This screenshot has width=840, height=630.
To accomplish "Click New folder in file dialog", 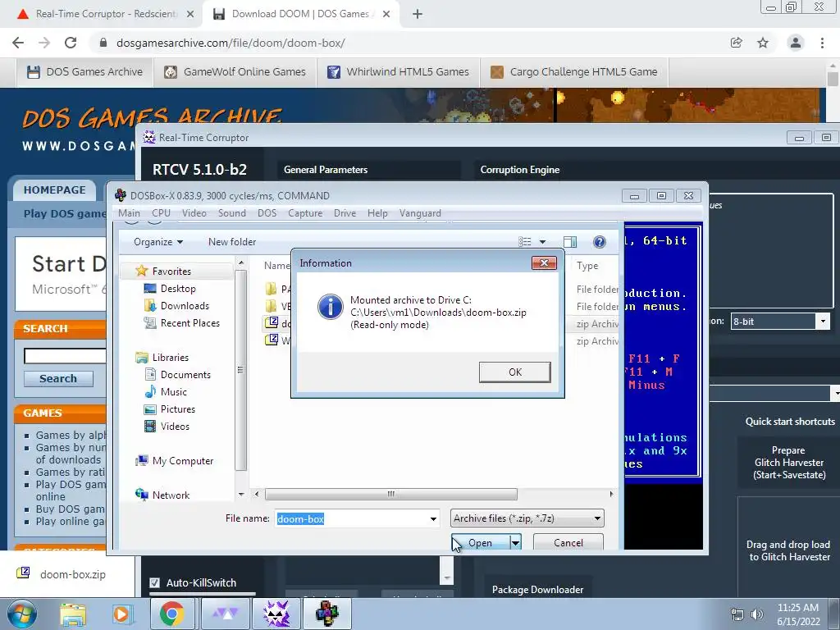I will pos(232,242).
